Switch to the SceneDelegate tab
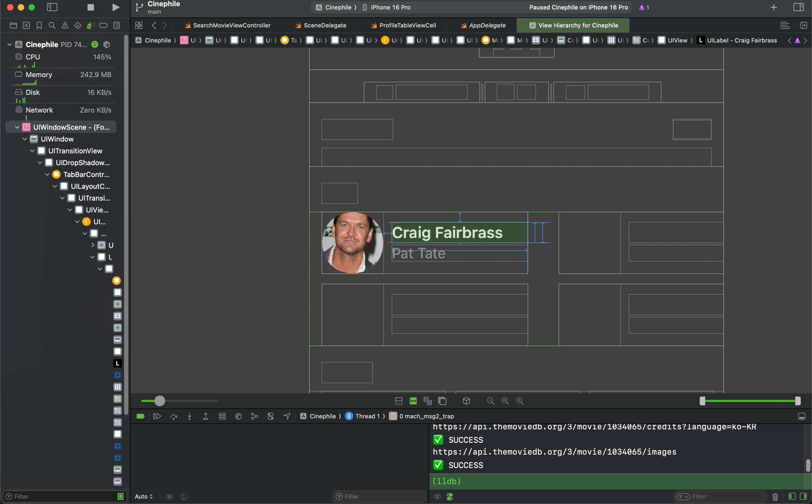This screenshot has width=812, height=504. click(x=325, y=25)
